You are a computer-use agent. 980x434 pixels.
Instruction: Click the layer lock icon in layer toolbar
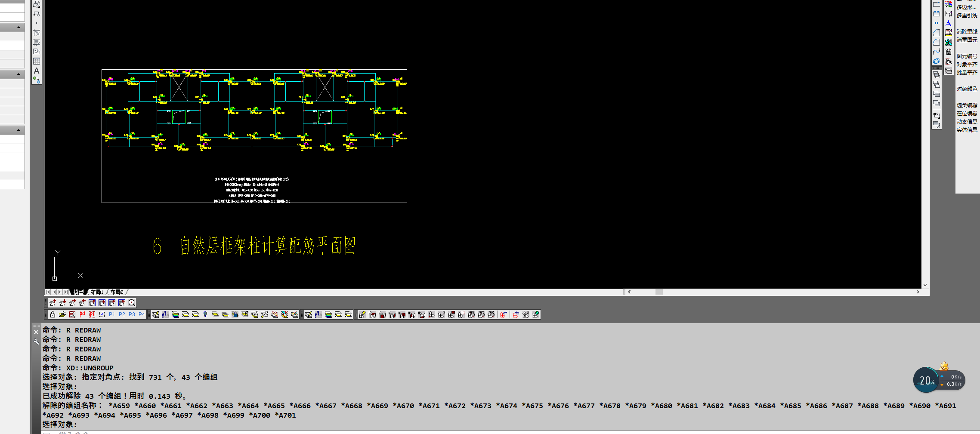click(x=235, y=314)
